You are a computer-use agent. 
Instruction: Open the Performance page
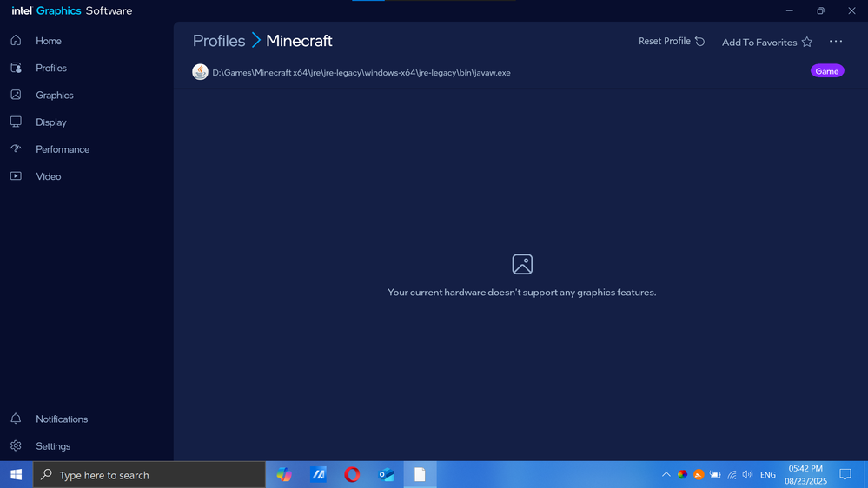[62, 149]
